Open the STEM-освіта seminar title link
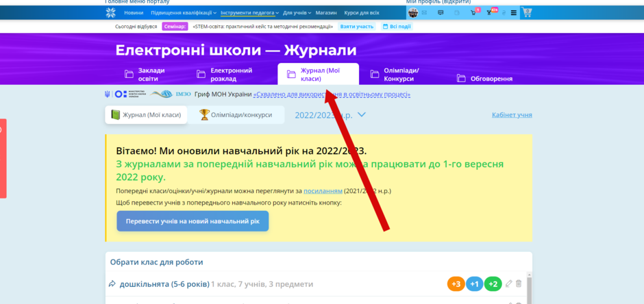Viewport: 644px width, 304px height. 263,26
